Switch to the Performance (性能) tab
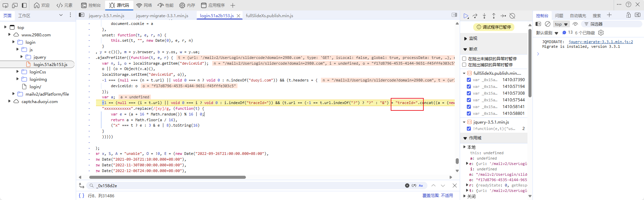644x200 pixels. (x=166, y=5)
